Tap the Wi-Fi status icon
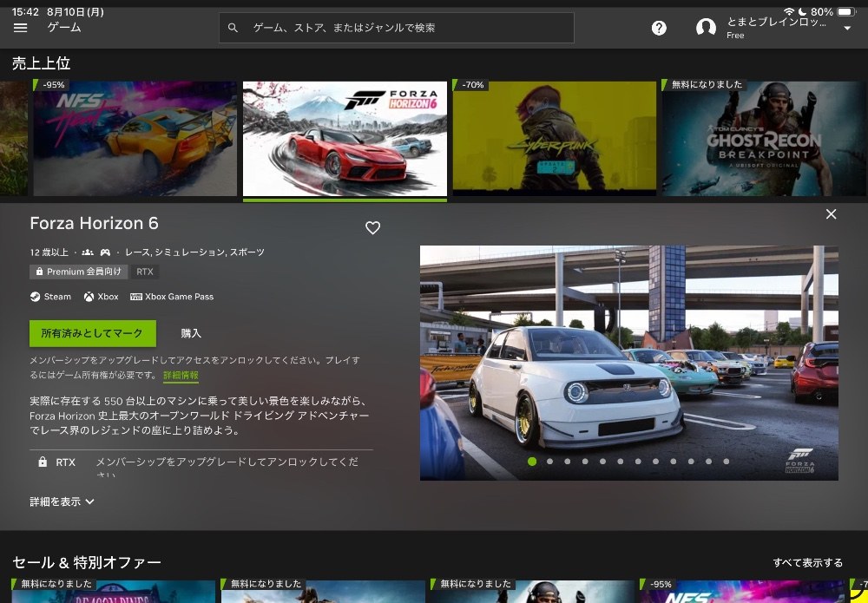868x603 pixels. pos(789,11)
